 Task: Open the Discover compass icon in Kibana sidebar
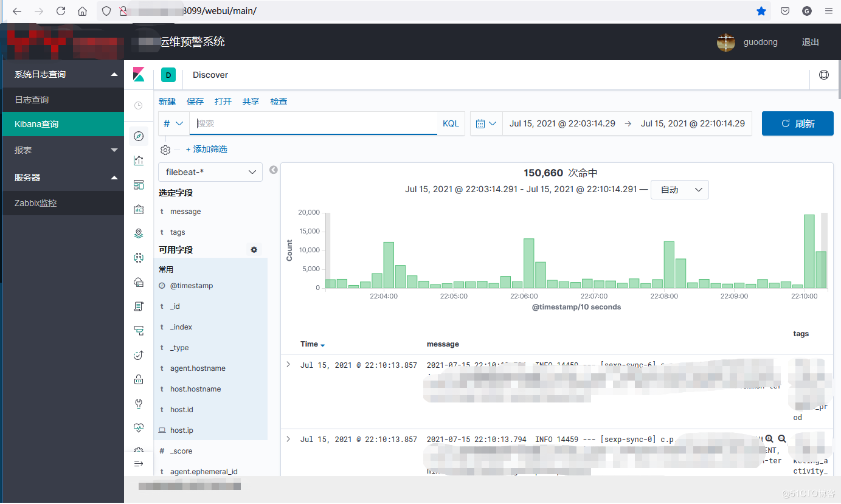pyautogui.click(x=139, y=136)
